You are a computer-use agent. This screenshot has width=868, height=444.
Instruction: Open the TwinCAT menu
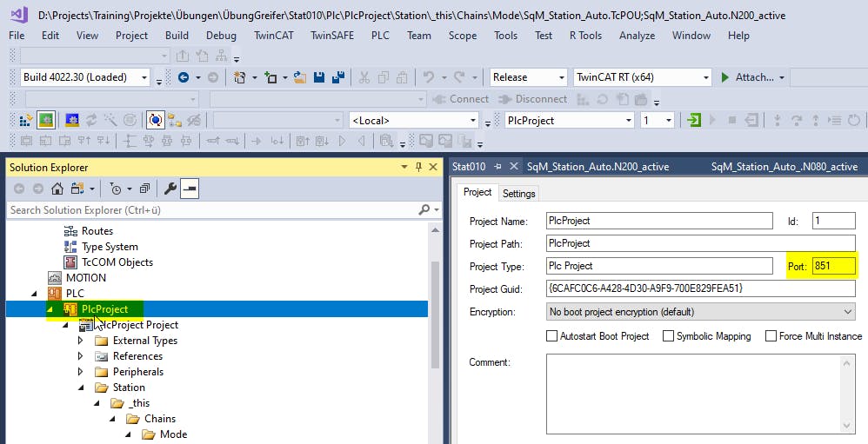[x=276, y=36]
